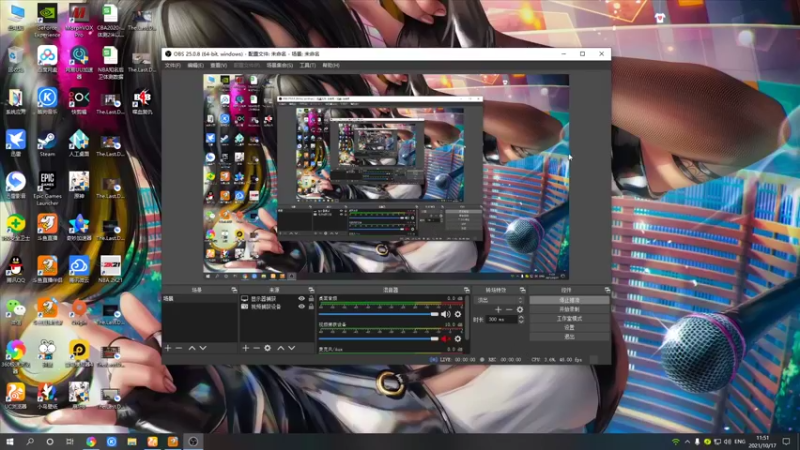Open the View (V) menu in OBS

tap(218, 65)
